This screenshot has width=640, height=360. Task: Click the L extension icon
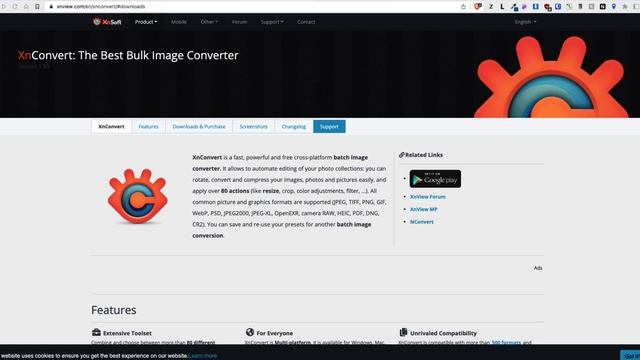click(x=502, y=7)
